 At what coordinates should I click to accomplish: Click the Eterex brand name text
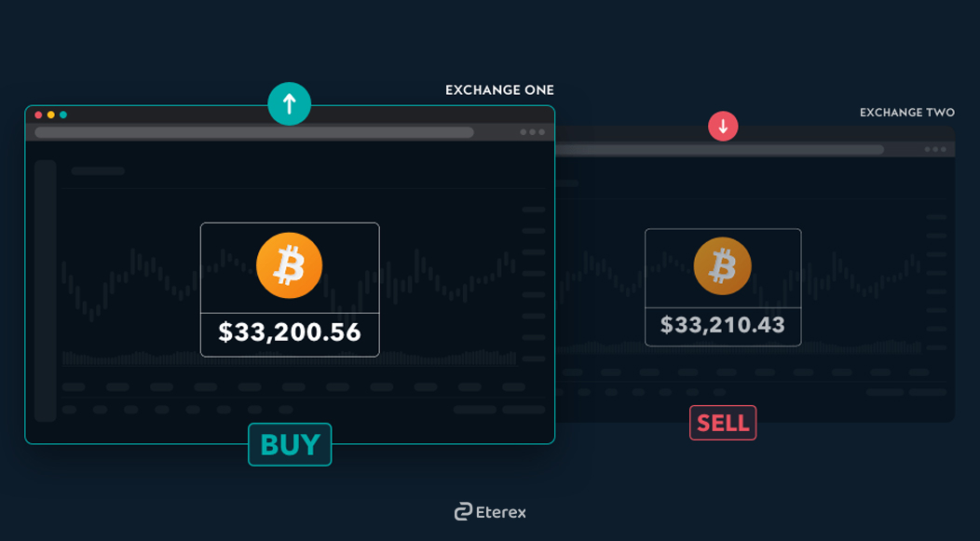(x=500, y=512)
